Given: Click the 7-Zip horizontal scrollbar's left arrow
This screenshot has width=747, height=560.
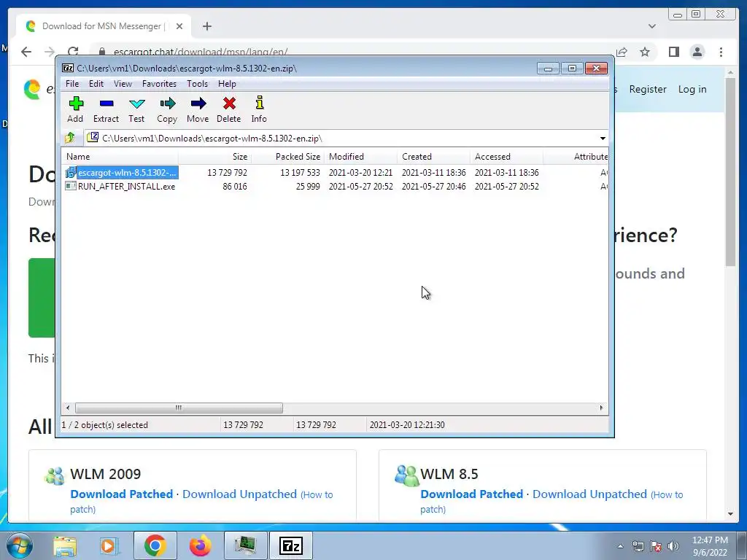Looking at the screenshot, I should click(x=68, y=408).
